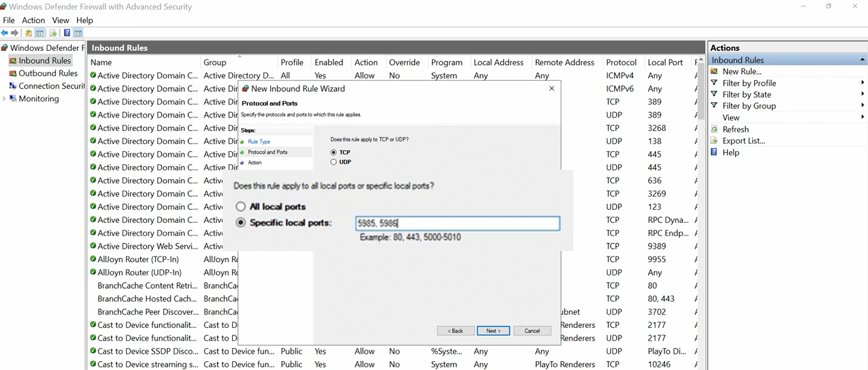The image size is (868, 370).
Task: Expand the Monitoring tree node
Action: (x=4, y=99)
